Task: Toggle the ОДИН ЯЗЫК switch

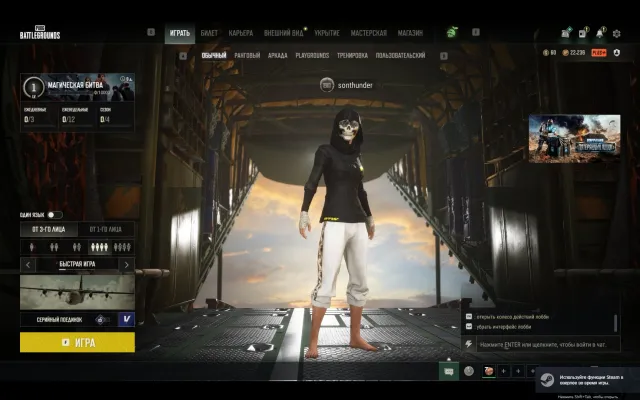Action: click(55, 215)
